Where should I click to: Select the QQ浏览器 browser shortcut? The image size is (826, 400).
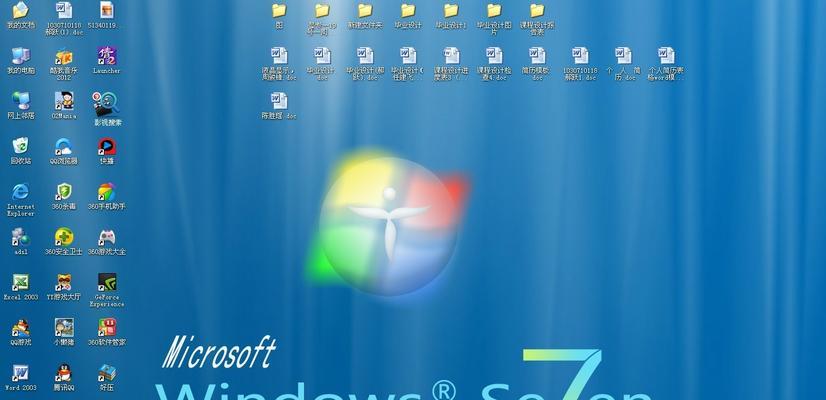pos(64,151)
